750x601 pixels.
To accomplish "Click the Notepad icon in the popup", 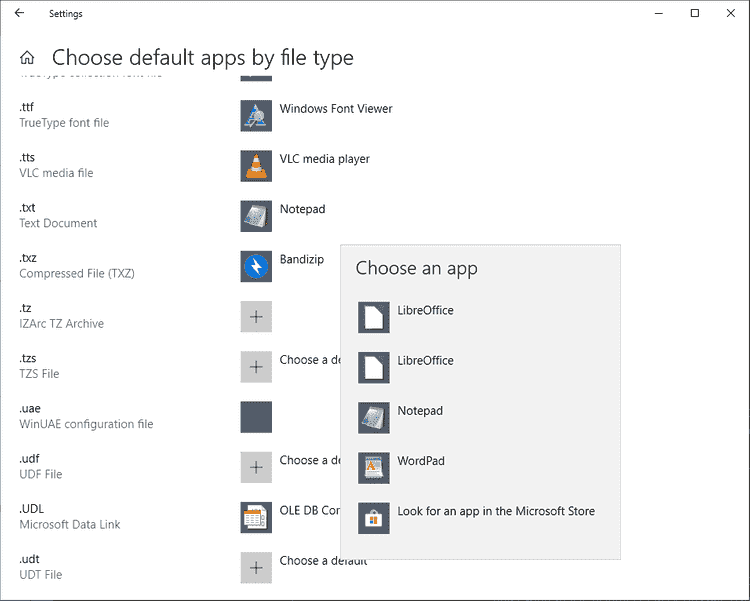I will click(x=374, y=417).
